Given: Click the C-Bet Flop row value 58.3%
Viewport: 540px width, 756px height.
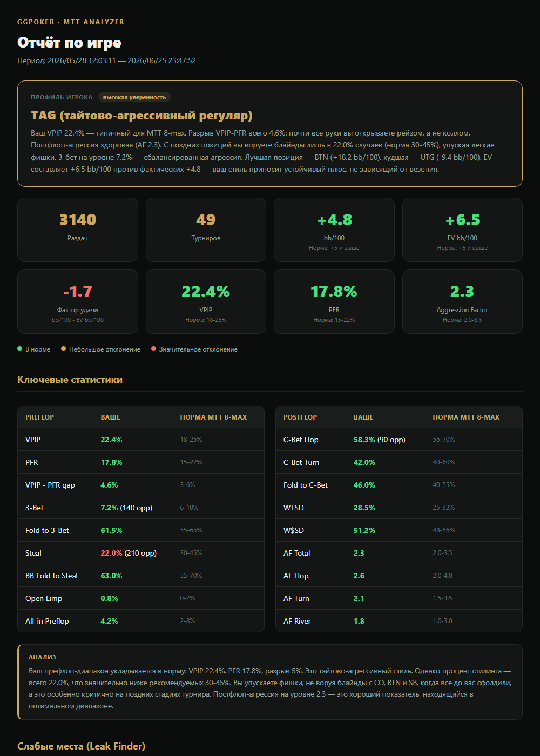Looking at the screenshot, I should pos(364,440).
